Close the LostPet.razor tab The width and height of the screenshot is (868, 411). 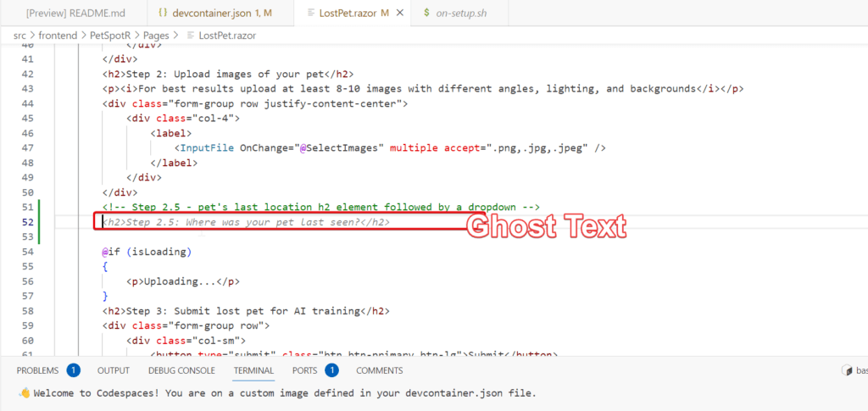point(401,13)
